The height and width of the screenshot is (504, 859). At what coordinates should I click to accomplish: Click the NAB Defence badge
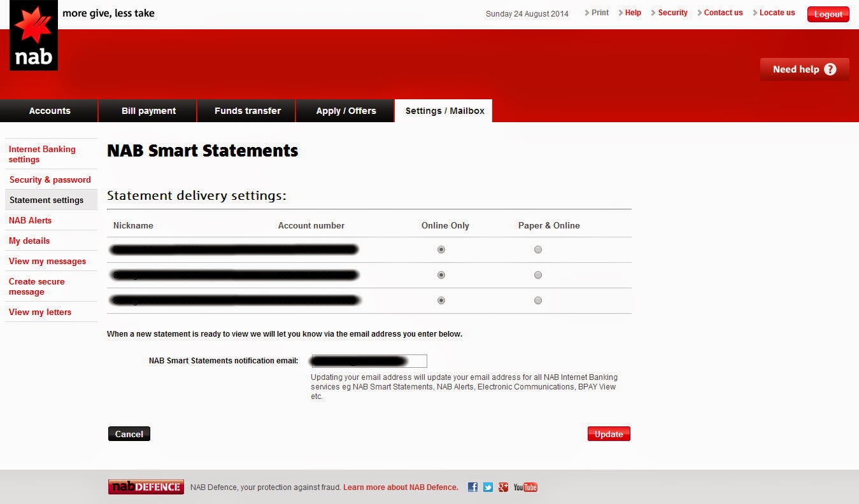[146, 487]
